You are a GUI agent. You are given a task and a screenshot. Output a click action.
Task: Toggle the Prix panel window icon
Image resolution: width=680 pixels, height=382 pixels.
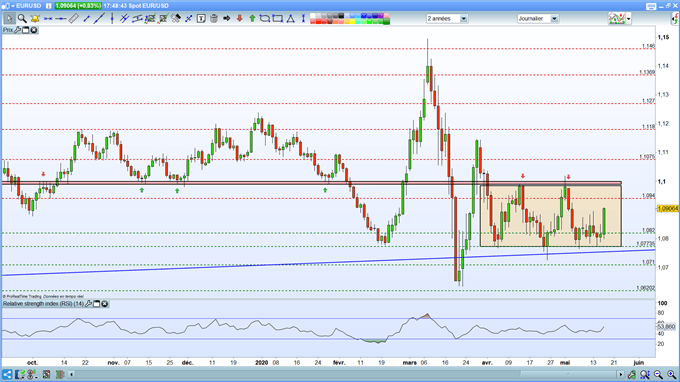coord(26,30)
